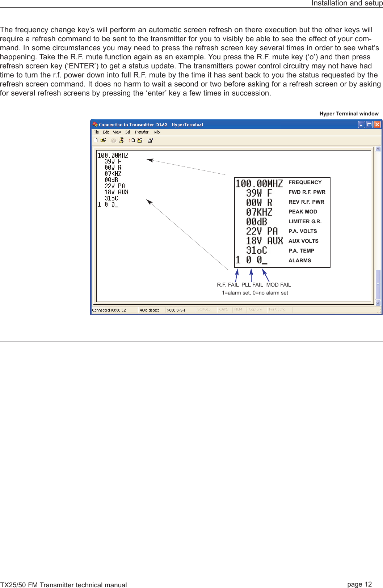Click the '9600 8-N-1' status bar entry
This screenshot has height=588, width=383.
point(176,310)
